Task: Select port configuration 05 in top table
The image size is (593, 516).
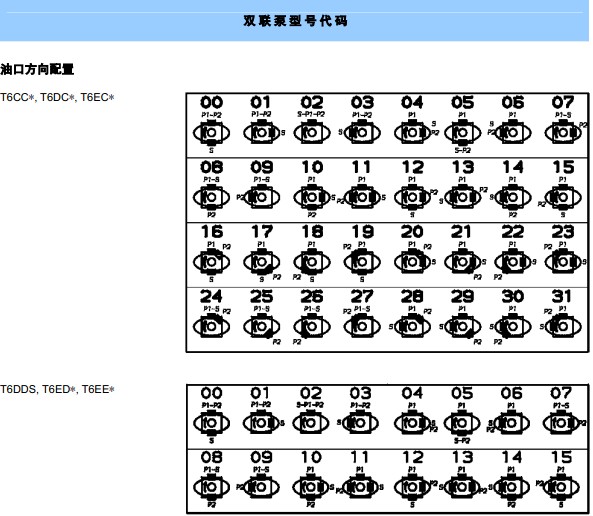Action: coord(462,133)
